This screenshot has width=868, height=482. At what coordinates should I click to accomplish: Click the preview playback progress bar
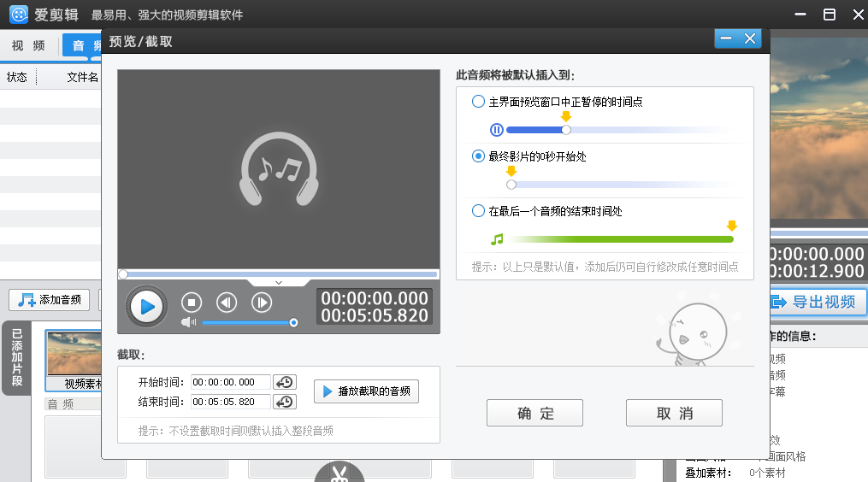(x=279, y=274)
